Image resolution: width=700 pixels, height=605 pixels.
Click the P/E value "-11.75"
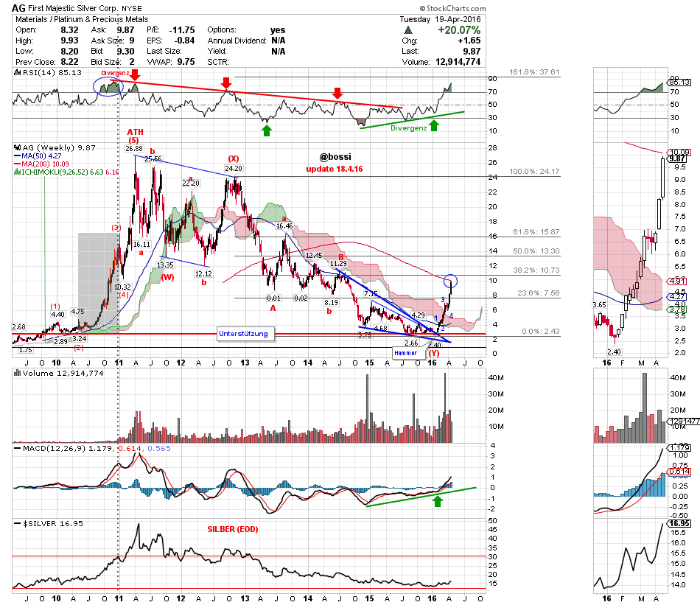point(182,30)
